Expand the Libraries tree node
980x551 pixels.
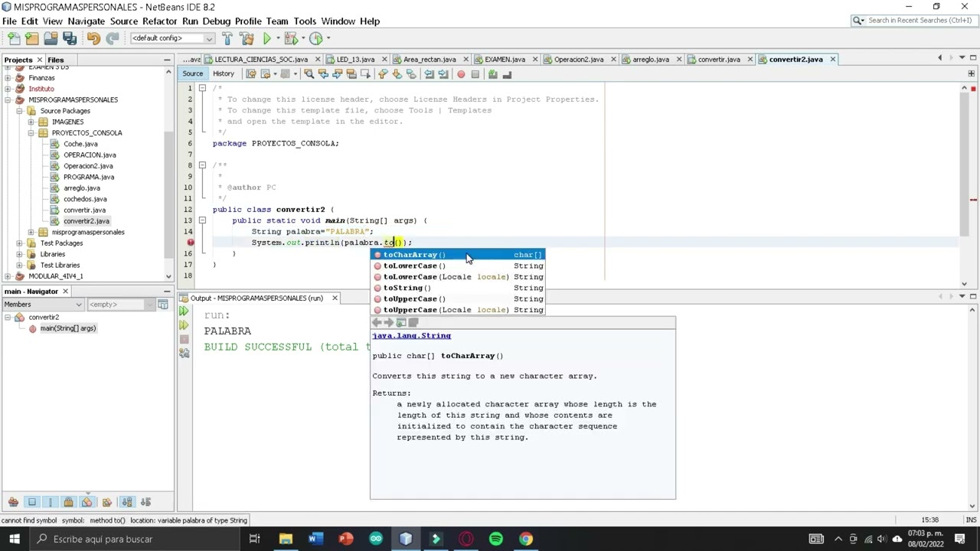pyautogui.click(x=20, y=254)
